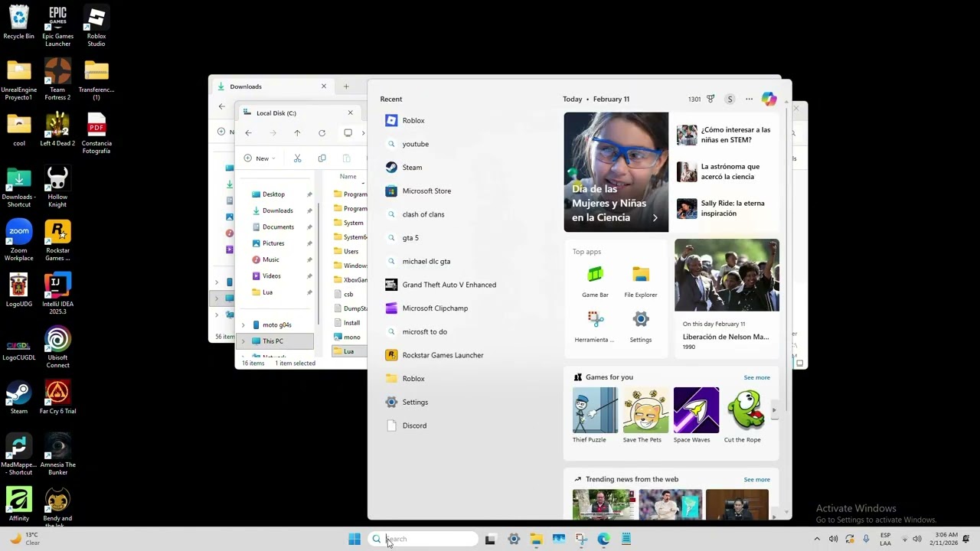Click Refresh in Local Disk (C:) window
This screenshot has width=980, height=551.
[x=322, y=133]
